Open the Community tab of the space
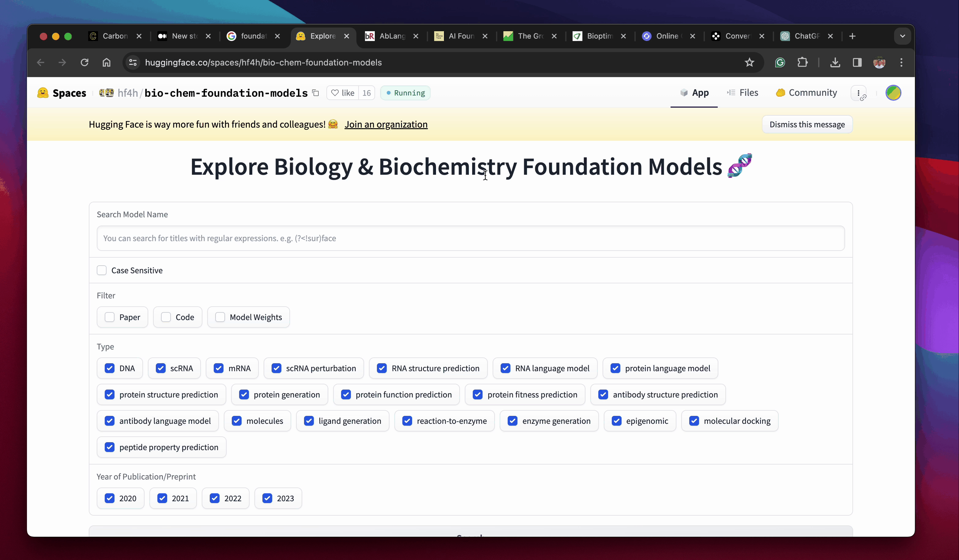The width and height of the screenshot is (959, 560). tap(807, 93)
